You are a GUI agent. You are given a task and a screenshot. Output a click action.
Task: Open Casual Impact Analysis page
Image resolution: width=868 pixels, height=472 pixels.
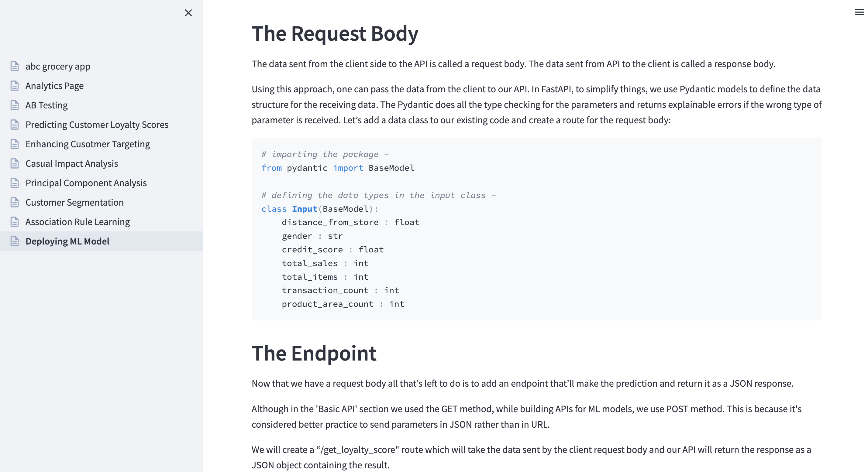pos(72,164)
